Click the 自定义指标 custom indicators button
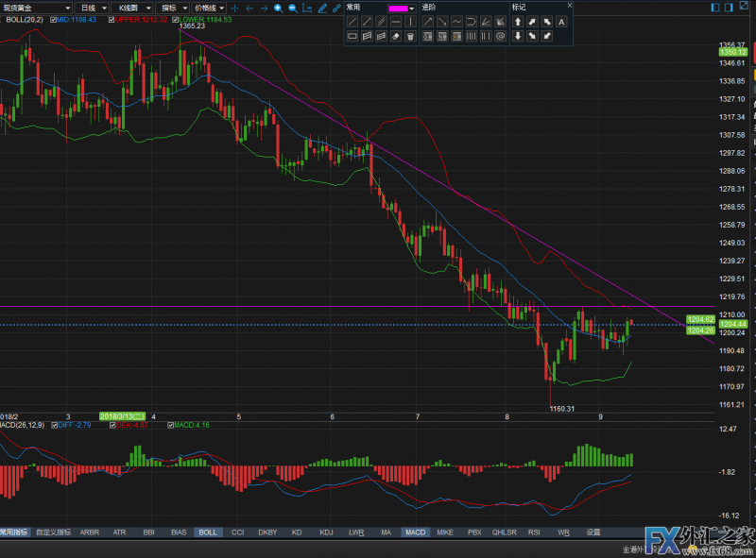756x558 pixels. coord(53,533)
